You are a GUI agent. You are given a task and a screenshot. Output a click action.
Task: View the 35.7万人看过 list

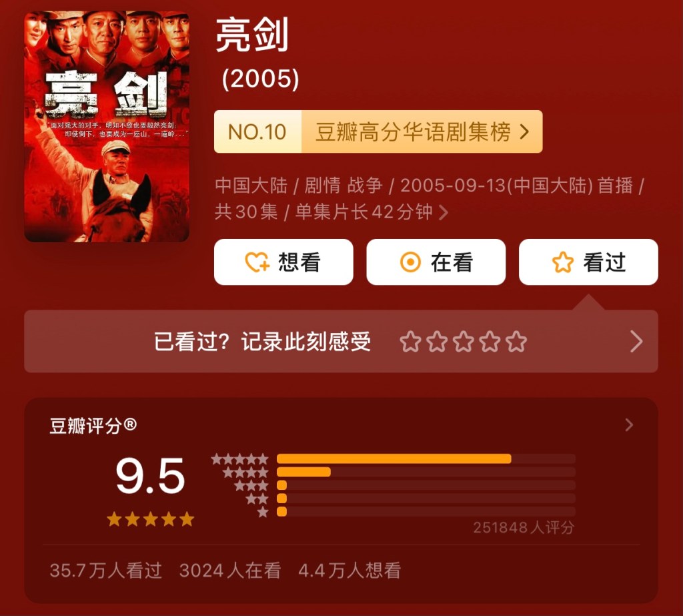coord(106,570)
